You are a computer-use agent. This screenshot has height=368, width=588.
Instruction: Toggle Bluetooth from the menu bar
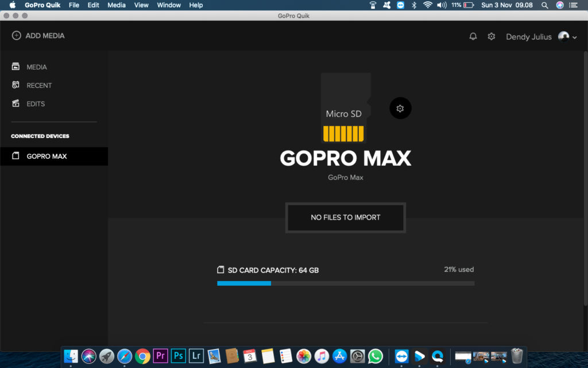pos(415,5)
